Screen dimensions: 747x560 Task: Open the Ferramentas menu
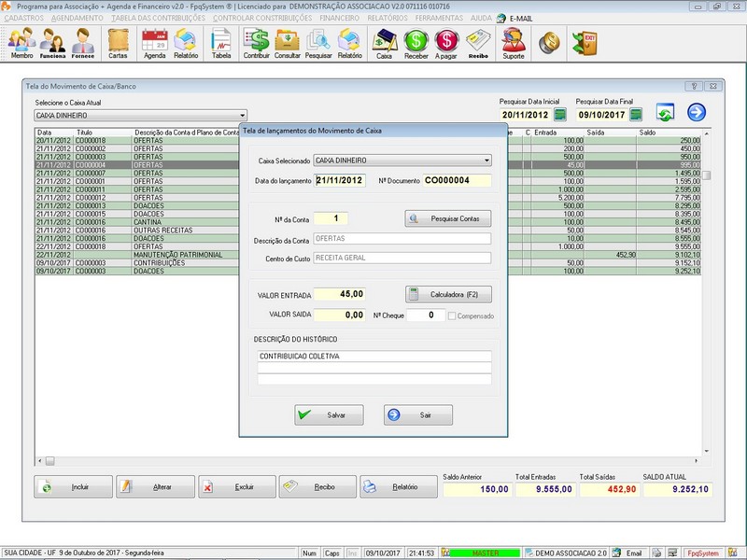click(x=441, y=18)
